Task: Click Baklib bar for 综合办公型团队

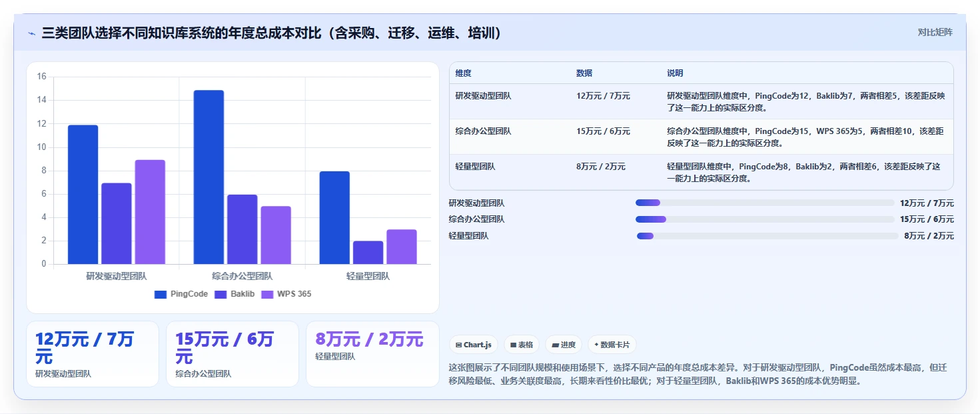Action: coord(243,229)
